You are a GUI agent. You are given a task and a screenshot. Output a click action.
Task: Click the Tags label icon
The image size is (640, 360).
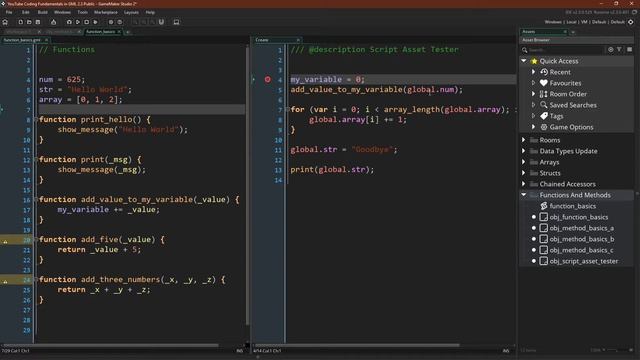(544, 116)
